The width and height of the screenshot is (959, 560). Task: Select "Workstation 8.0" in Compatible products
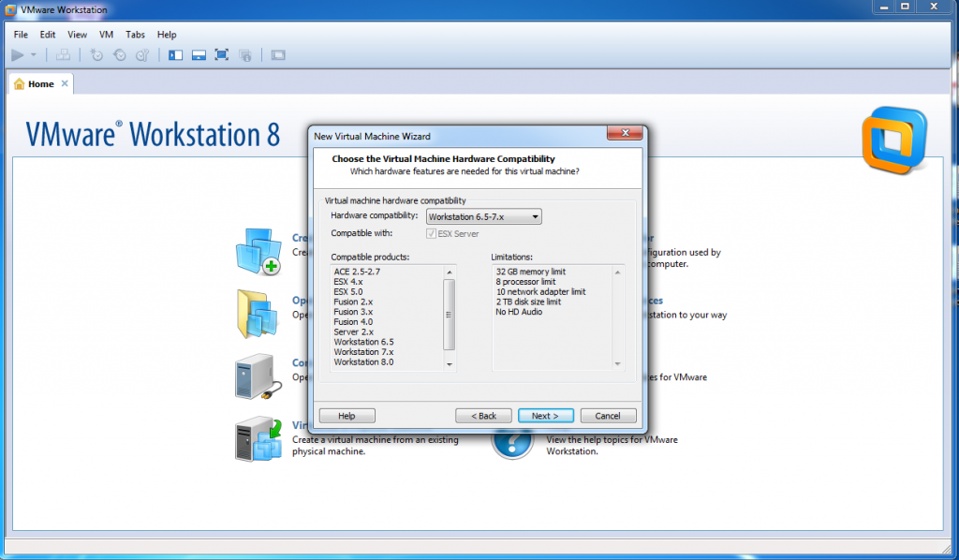[364, 362]
